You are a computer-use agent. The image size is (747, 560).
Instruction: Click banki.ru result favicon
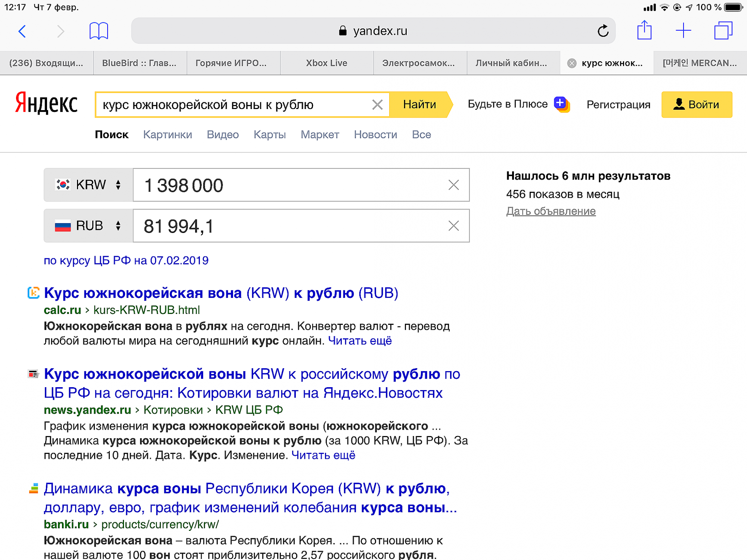(34, 488)
